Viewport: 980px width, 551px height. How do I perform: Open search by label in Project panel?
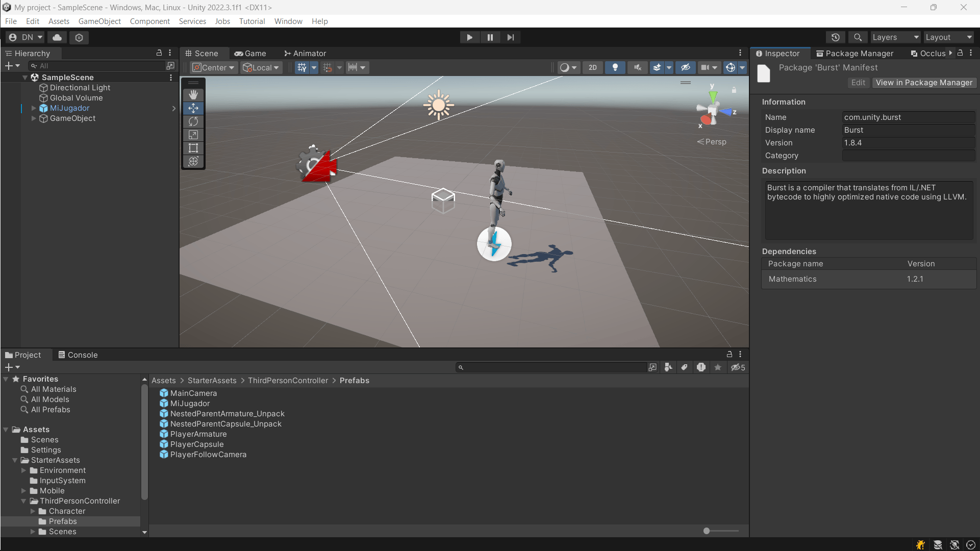[685, 367]
